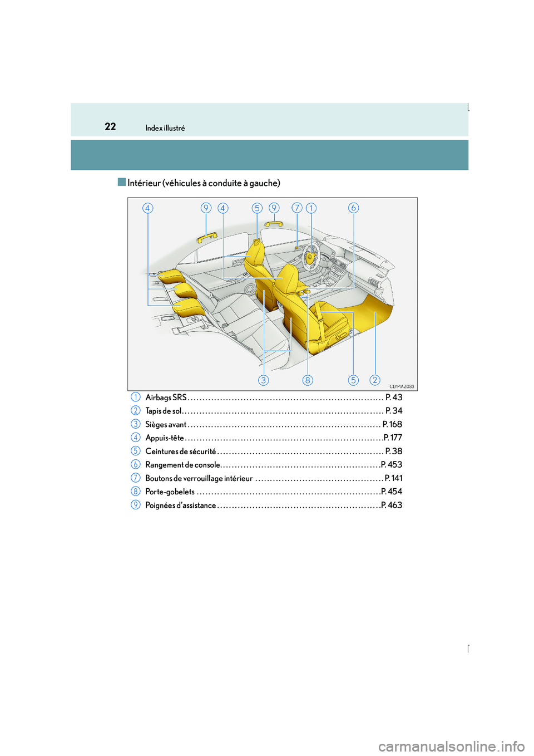Click page reference P. 34
Viewport: 534px width, 756px height.
[394, 411]
